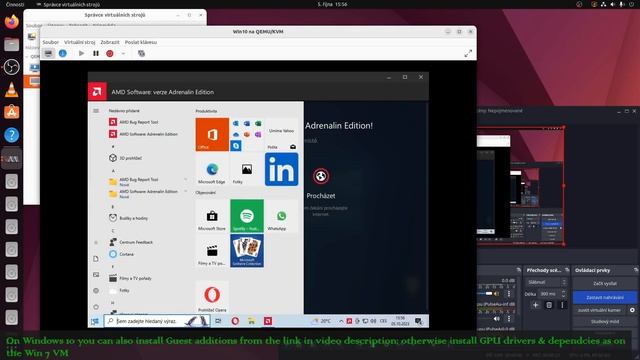Viewport: 640px width, 360px height.
Task: Open the Virtuální stroj menu
Action: [x=80, y=42]
